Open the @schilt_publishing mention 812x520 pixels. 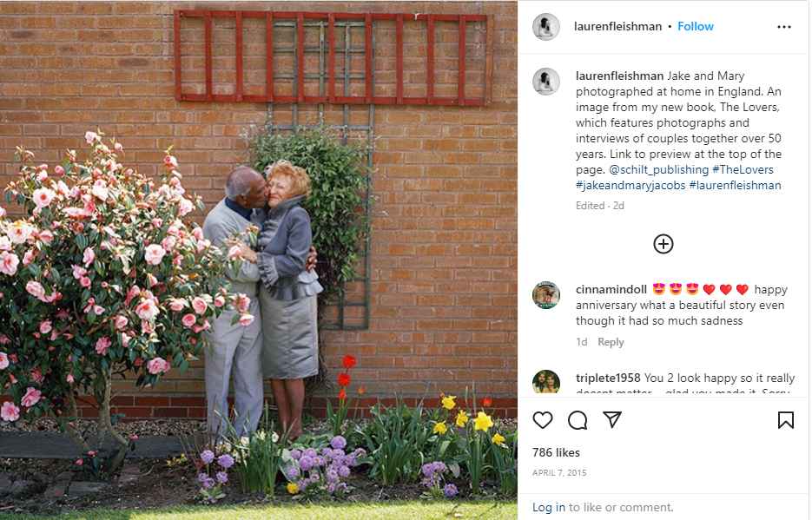pyautogui.click(x=658, y=169)
